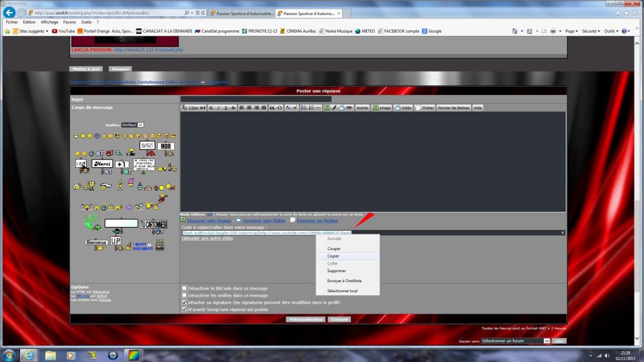Close the uploaded video code bar
This screenshot has width=644, height=362.
tap(562, 233)
